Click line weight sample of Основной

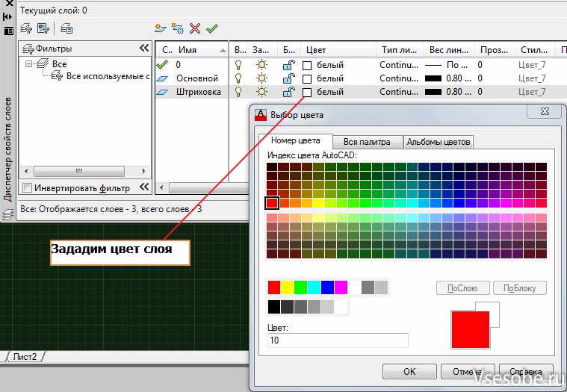pos(433,78)
